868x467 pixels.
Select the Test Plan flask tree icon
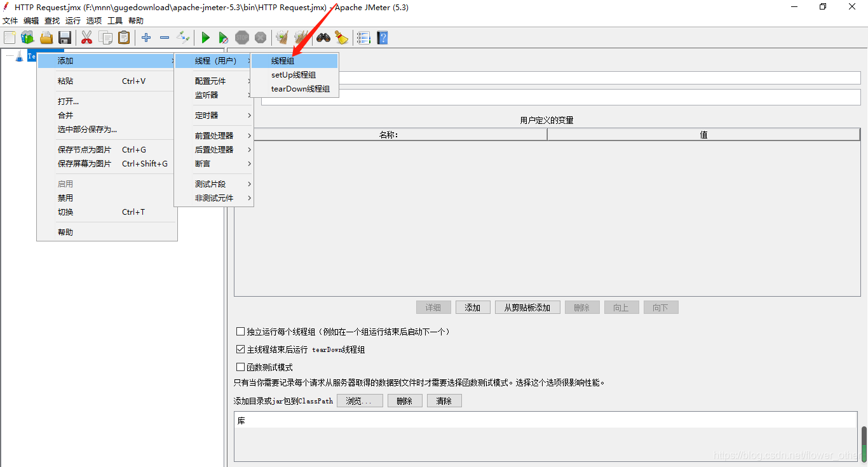[x=19, y=56]
